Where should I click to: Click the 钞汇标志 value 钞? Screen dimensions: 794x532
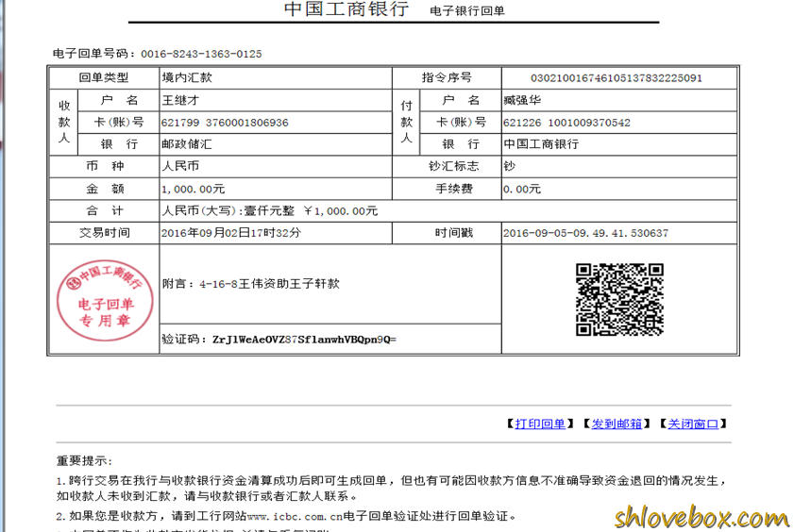[x=510, y=166]
